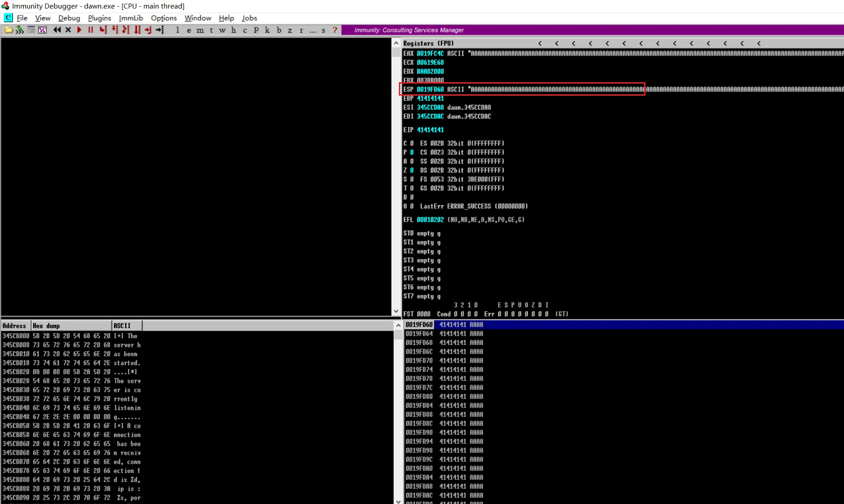Click Go to address arrow icon
Viewport: 844px width, 504px height.
tap(160, 30)
